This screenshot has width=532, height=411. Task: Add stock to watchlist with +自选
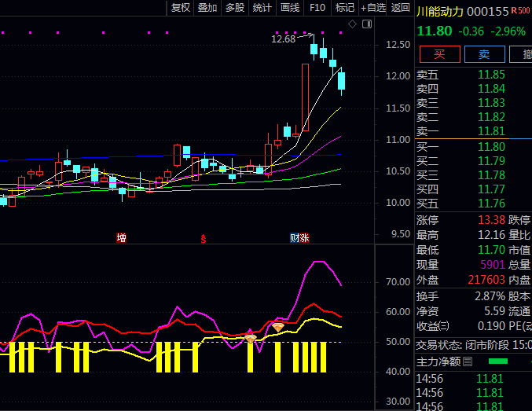pyautogui.click(x=373, y=8)
